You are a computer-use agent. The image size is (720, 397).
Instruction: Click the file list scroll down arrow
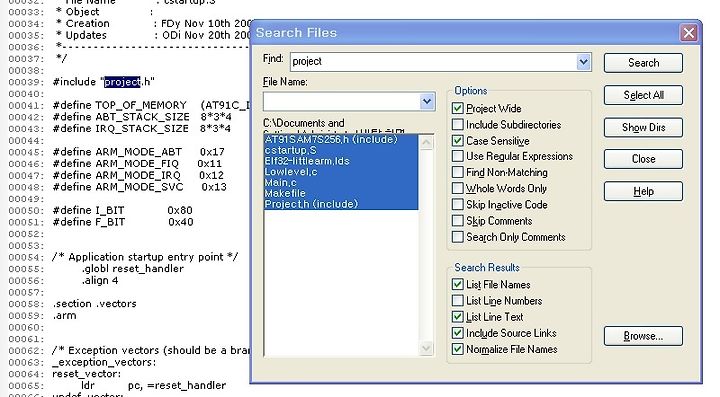point(426,349)
